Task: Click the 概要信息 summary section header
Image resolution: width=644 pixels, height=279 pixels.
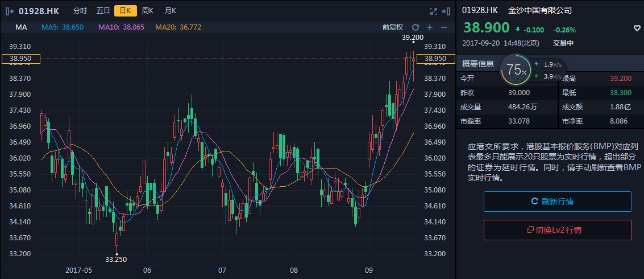Action: (x=478, y=64)
